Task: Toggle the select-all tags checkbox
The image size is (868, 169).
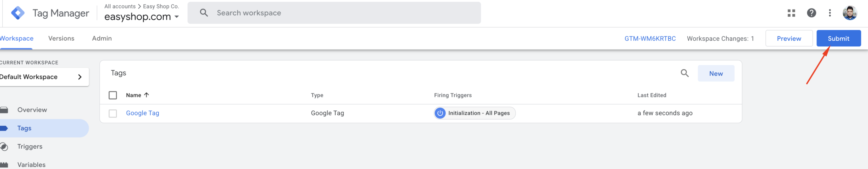Action: 113,95
